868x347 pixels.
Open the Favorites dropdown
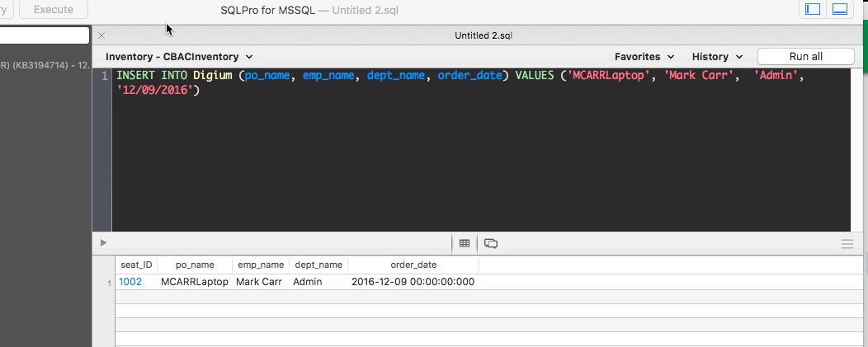click(x=644, y=56)
